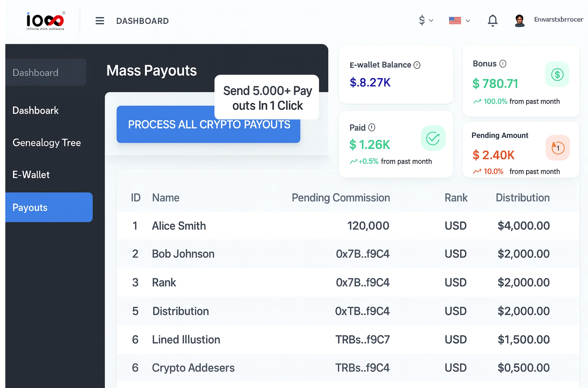
Task: Click the Bonus info icon
Action: [503, 64]
